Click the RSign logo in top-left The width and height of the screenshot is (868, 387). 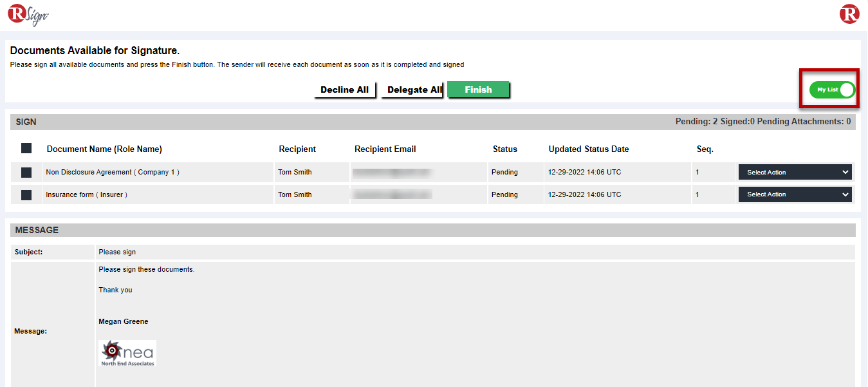point(28,15)
